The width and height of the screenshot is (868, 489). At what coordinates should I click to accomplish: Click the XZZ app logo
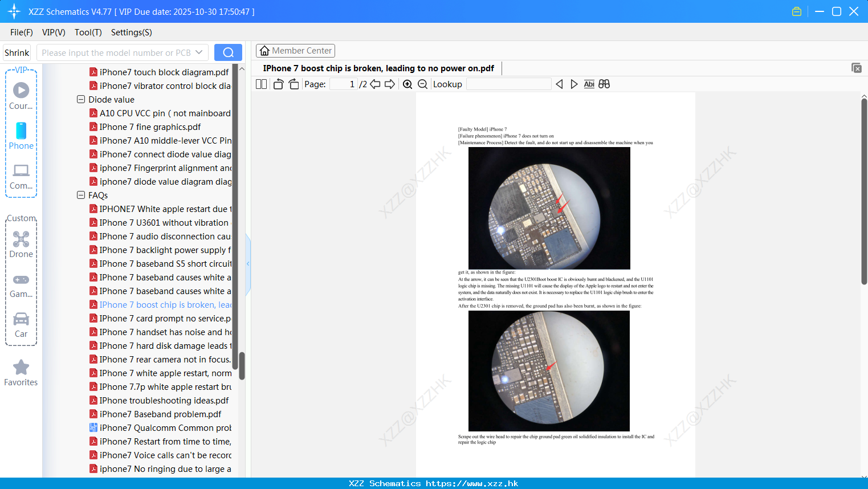tap(14, 11)
